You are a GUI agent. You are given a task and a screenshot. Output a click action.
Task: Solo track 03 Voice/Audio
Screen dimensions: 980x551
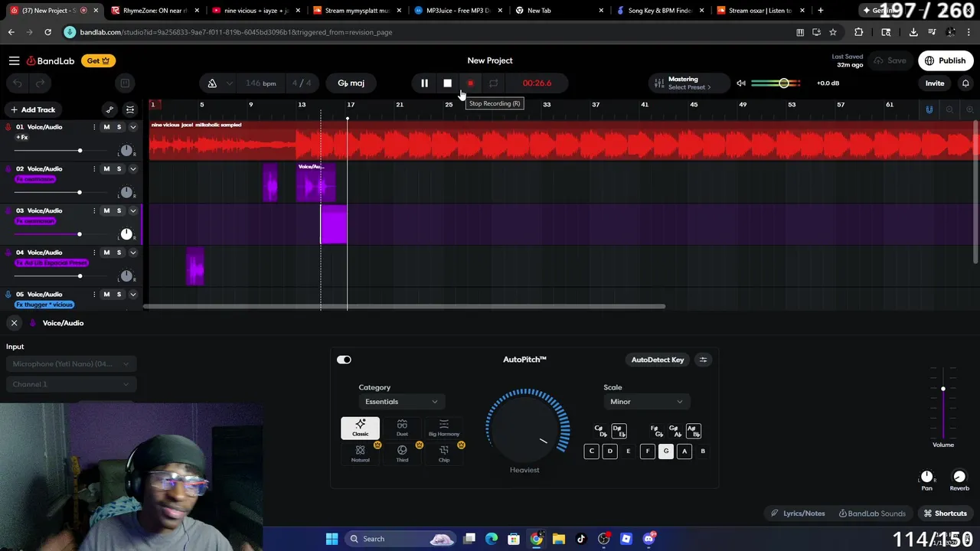click(x=119, y=210)
